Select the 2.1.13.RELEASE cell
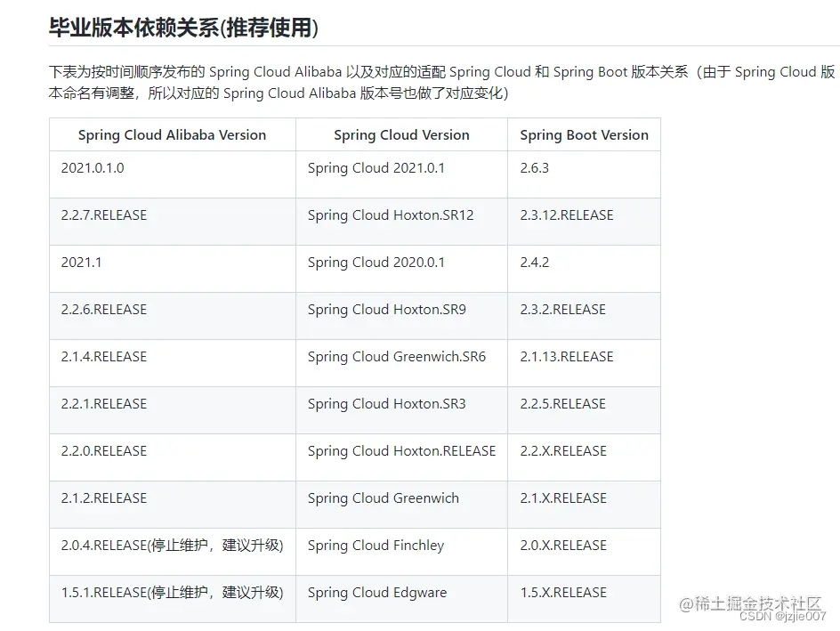This screenshot has height=631, width=840. click(584, 363)
